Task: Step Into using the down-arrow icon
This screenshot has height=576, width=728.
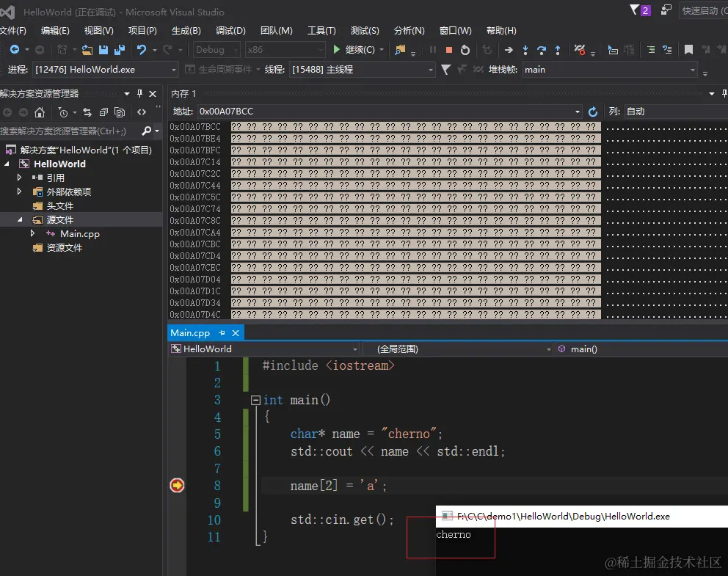Action: pyautogui.click(x=525, y=50)
